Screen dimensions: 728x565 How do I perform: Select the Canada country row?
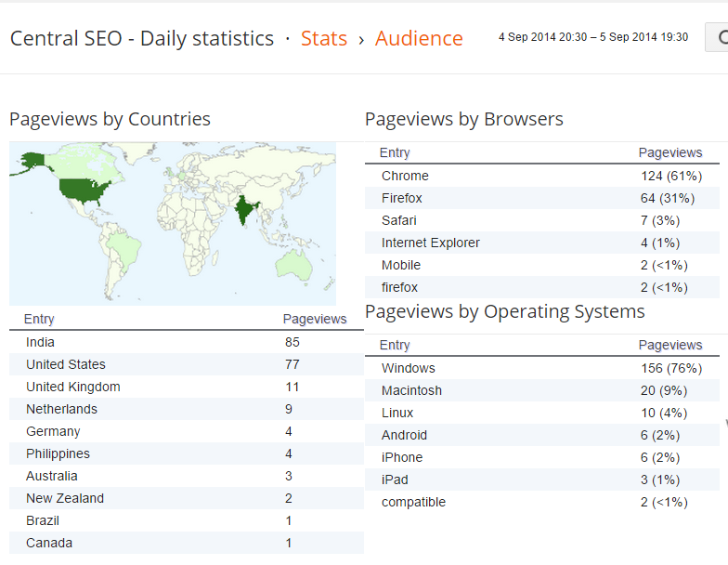(187, 543)
